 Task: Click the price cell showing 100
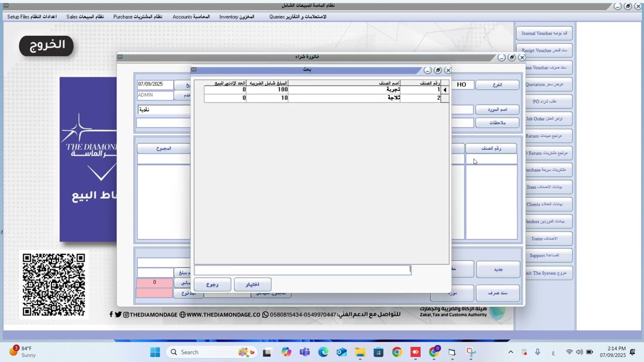point(267,89)
